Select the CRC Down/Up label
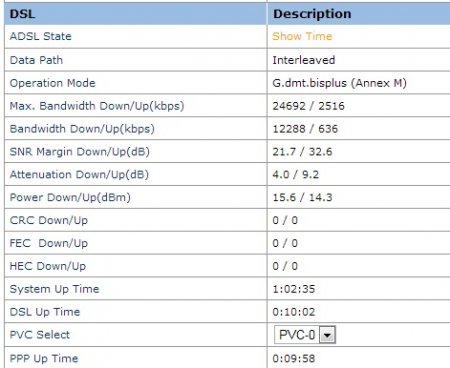The image size is (450, 368). (x=49, y=220)
